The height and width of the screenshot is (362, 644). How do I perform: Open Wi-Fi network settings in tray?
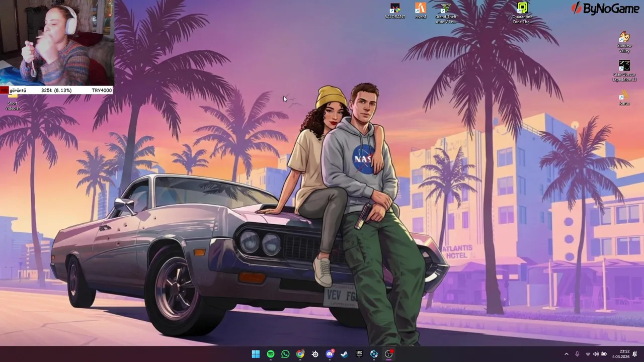(x=588, y=354)
